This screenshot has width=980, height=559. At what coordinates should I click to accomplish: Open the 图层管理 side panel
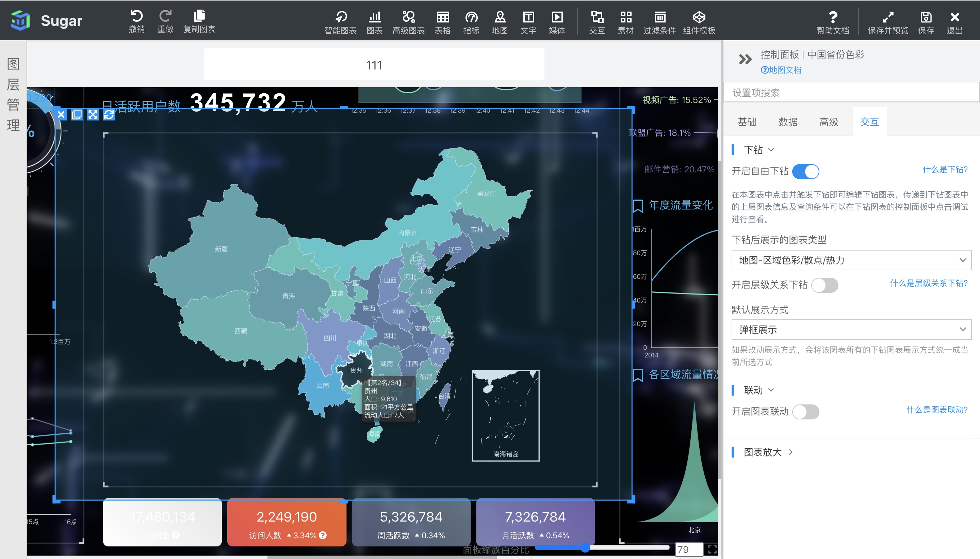[13, 94]
